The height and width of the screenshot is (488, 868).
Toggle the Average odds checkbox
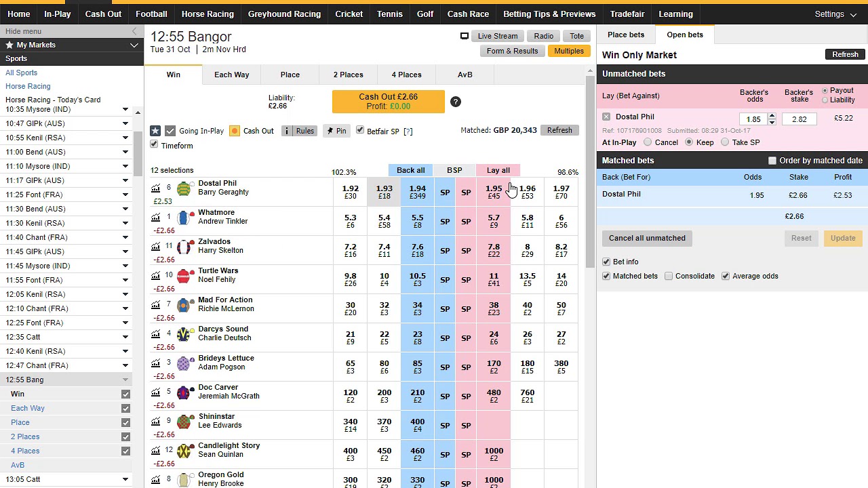pyautogui.click(x=726, y=276)
